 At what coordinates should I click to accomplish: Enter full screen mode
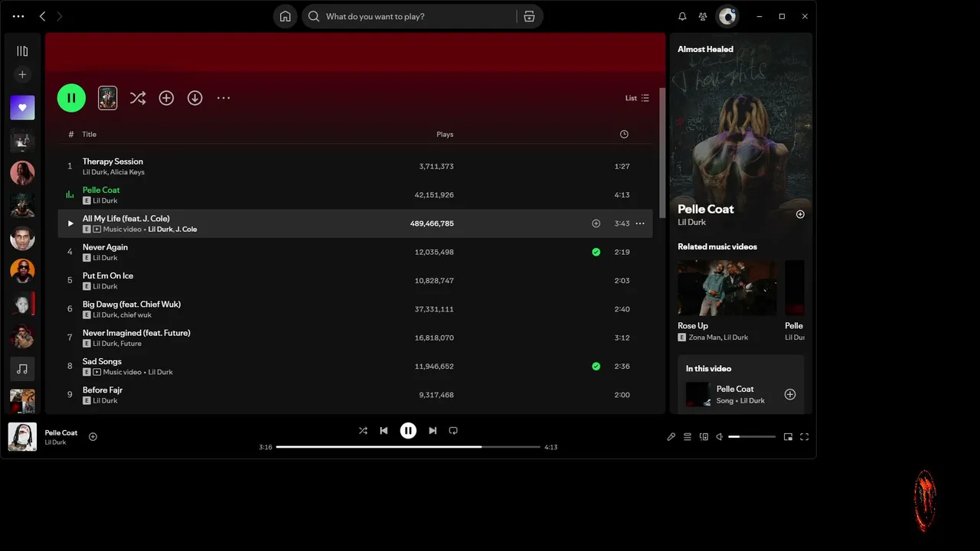point(804,437)
